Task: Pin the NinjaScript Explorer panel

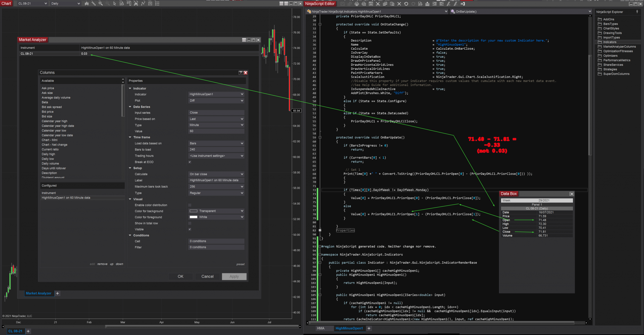Action: 637,12
